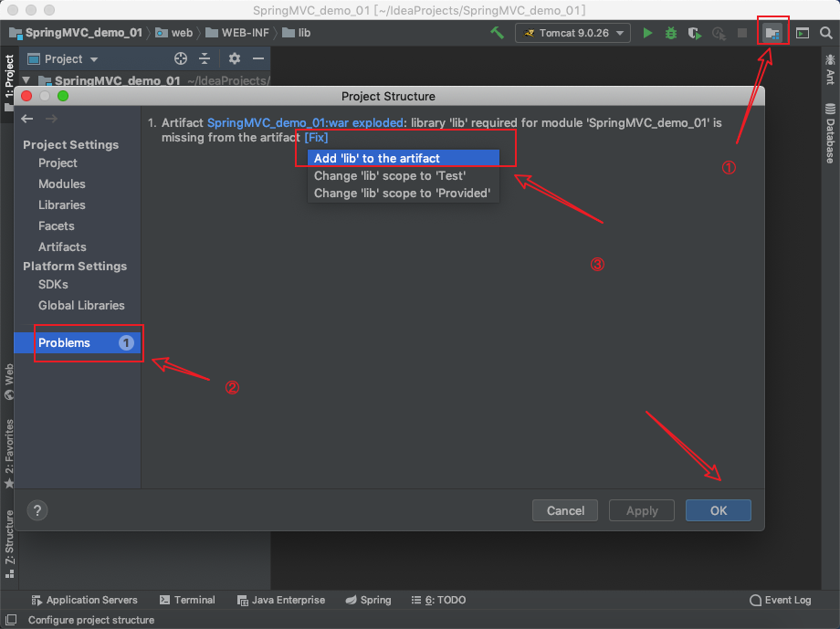Collapse the SpringMVC_demo_01 tree node
The image size is (840, 629).
[x=26, y=80]
